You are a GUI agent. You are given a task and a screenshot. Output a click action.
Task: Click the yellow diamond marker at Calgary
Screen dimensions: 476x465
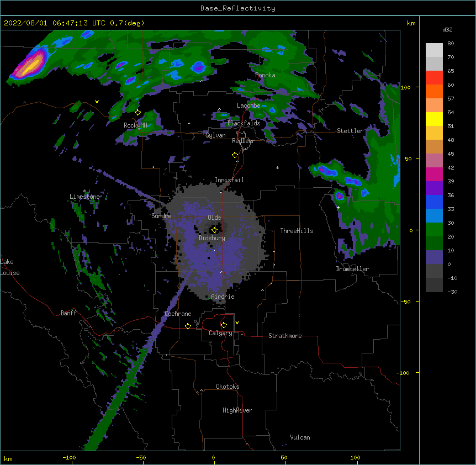tap(224, 325)
